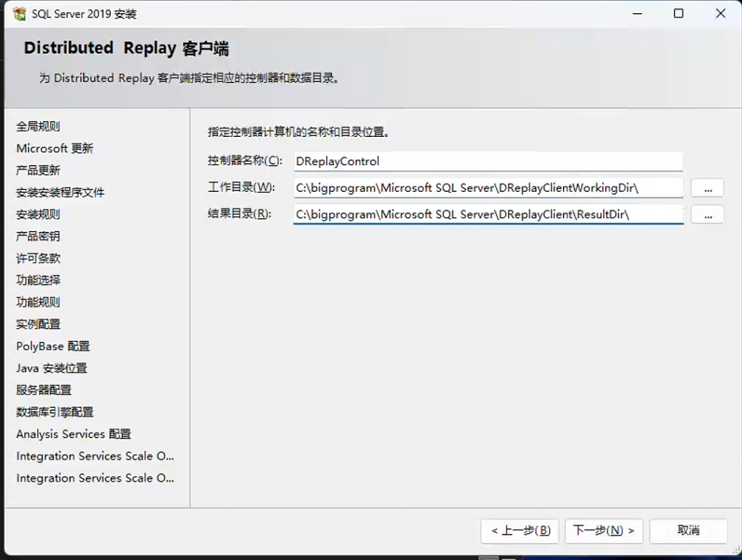Screen dimensions: 742x560
Task: Click the 工作目录(W) label
Action: 241,188
